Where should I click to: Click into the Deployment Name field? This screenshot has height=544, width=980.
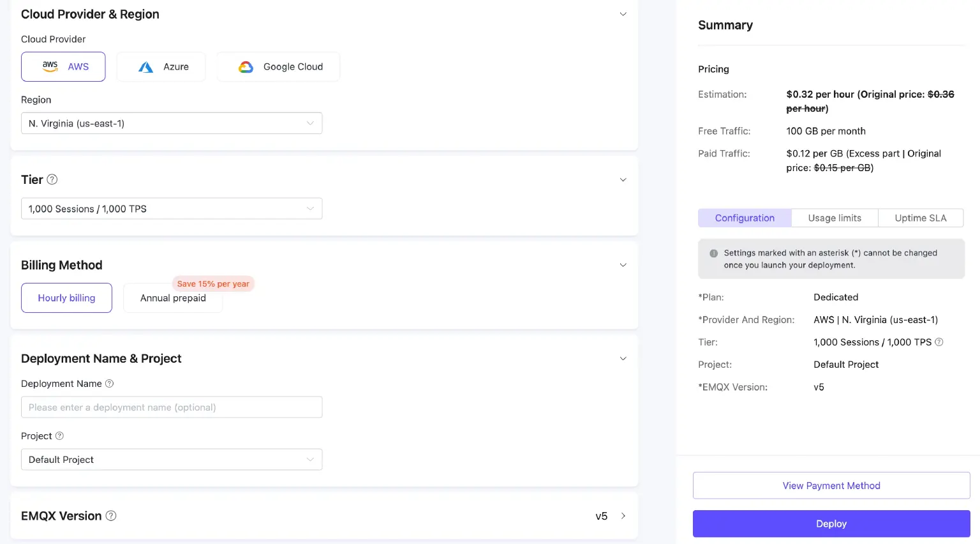(171, 407)
